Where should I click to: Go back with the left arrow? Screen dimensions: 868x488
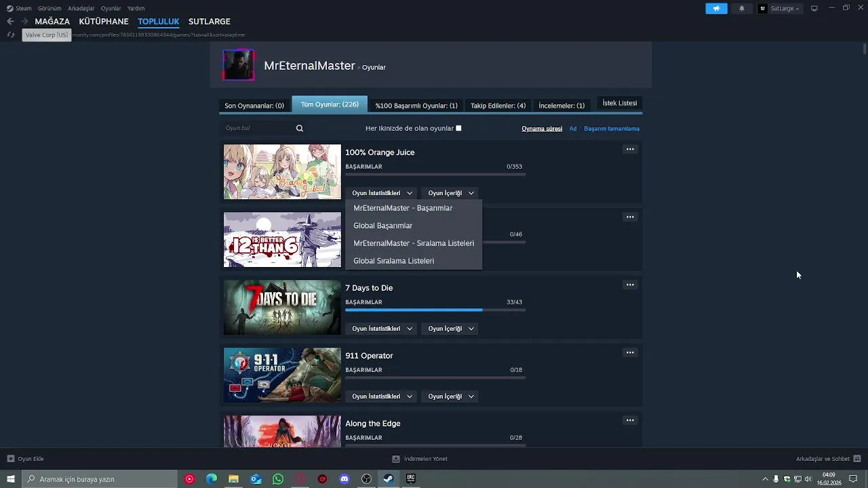[10, 21]
